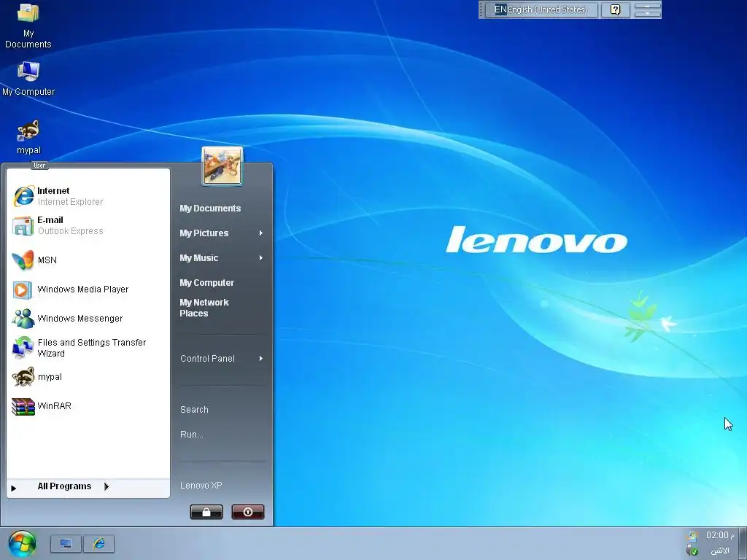This screenshot has width=747, height=560.
Task: Click My Documents desktop icon
Action: point(28,26)
